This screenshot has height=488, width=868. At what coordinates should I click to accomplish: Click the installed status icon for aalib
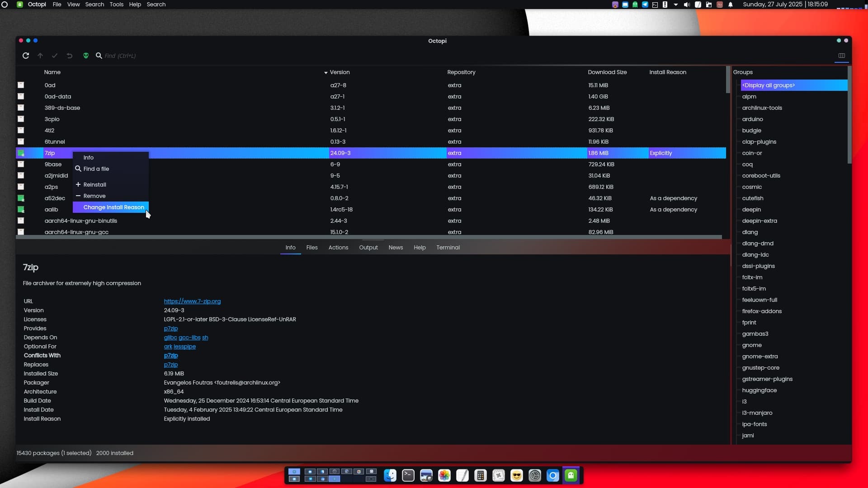pos(21,210)
